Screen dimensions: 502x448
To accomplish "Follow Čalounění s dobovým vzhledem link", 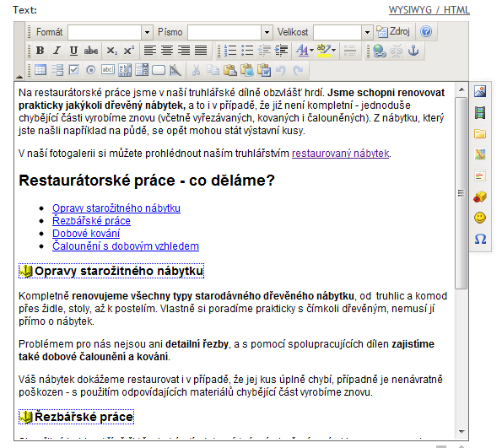I will (x=126, y=246).
